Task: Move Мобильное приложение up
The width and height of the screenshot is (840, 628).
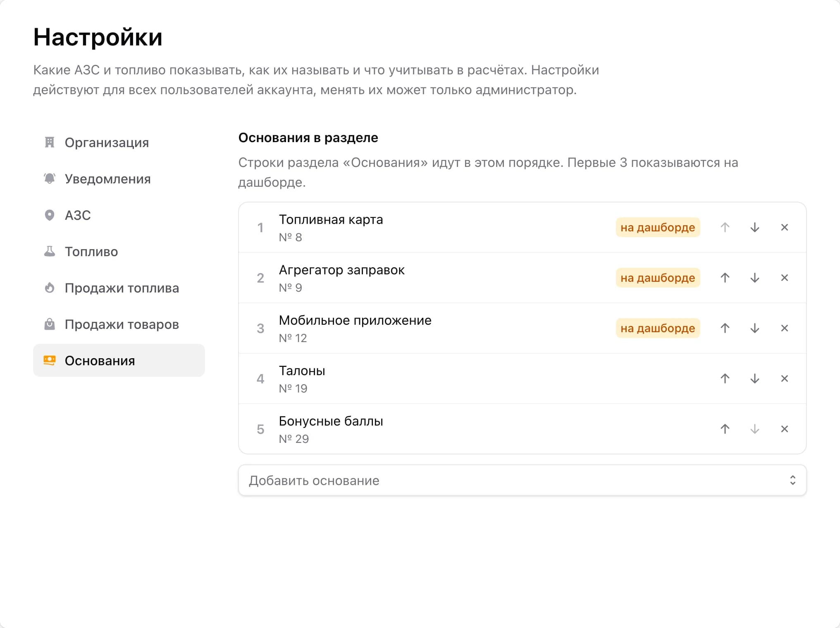Action: [725, 328]
